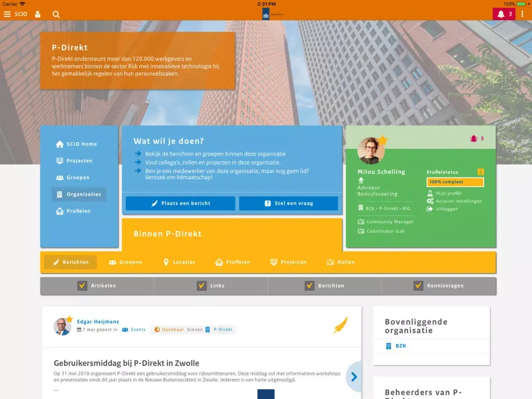532x399 pixels.
Task: Switch to the Locaties tab
Action: (179, 262)
